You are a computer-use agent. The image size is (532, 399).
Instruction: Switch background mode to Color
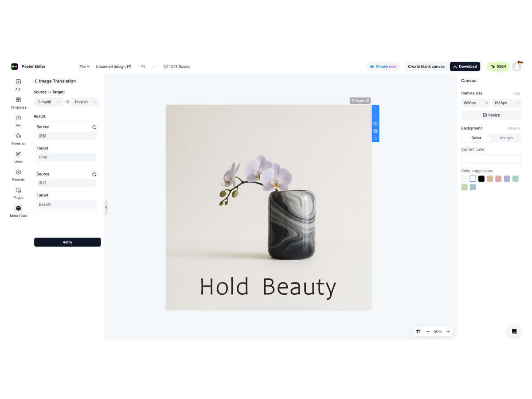point(476,138)
